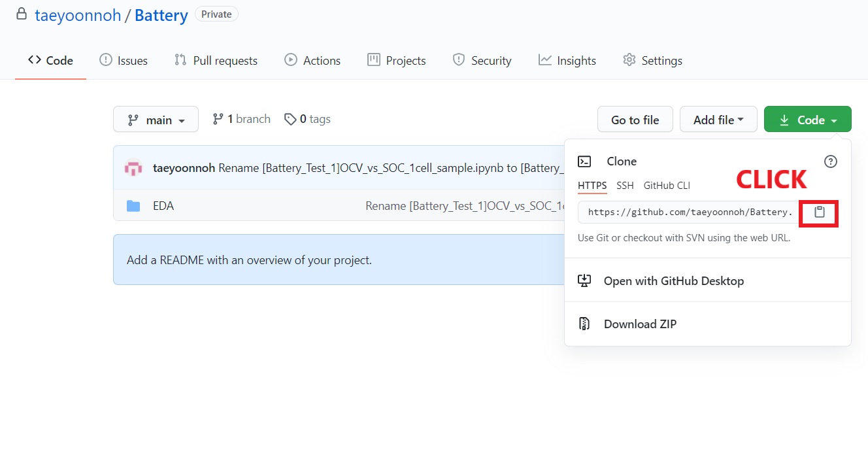Open the Insights tab
The width and height of the screenshot is (868, 472).
[567, 60]
